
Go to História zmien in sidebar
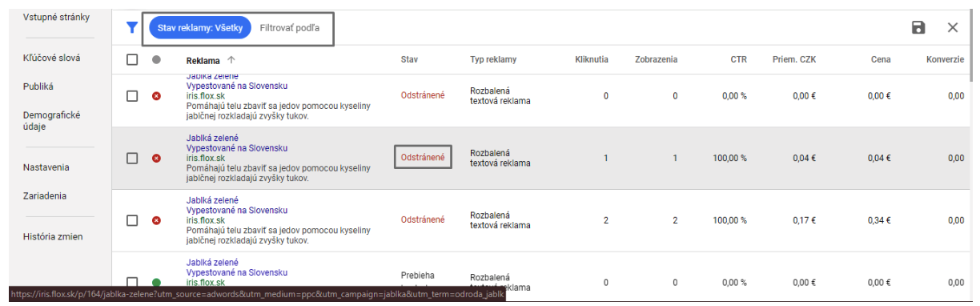click(x=53, y=236)
